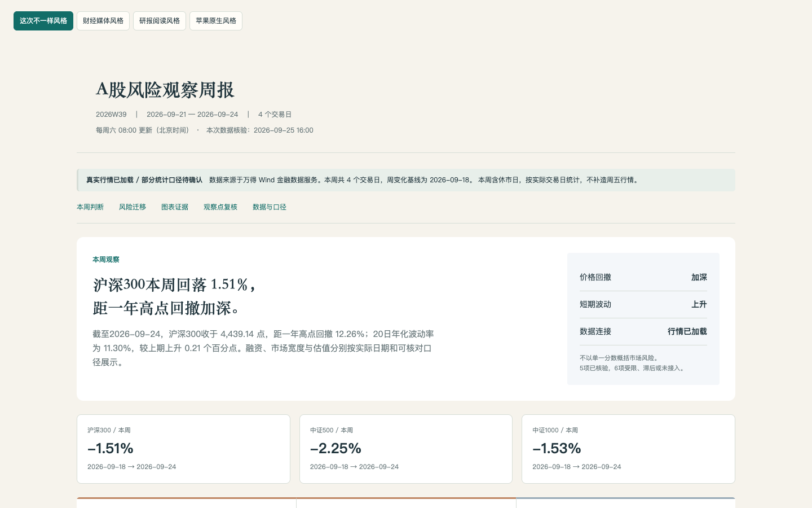Screen dimensions: 812x508
Task: Click the 上升 status value
Action: 699,304
